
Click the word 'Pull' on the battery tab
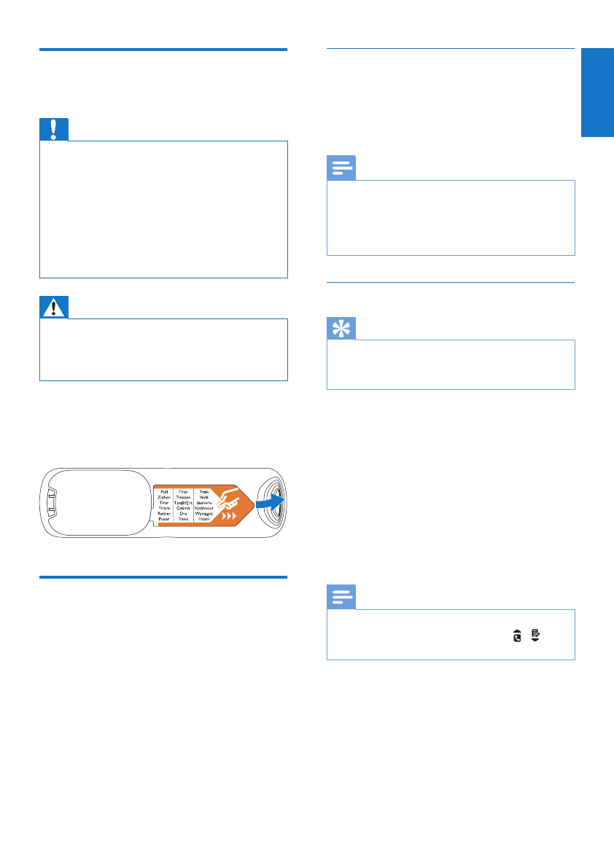(x=163, y=492)
